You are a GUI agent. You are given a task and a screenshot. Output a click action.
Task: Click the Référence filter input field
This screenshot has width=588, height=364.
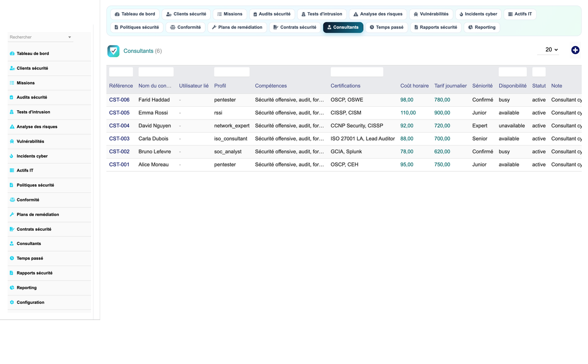point(121,72)
